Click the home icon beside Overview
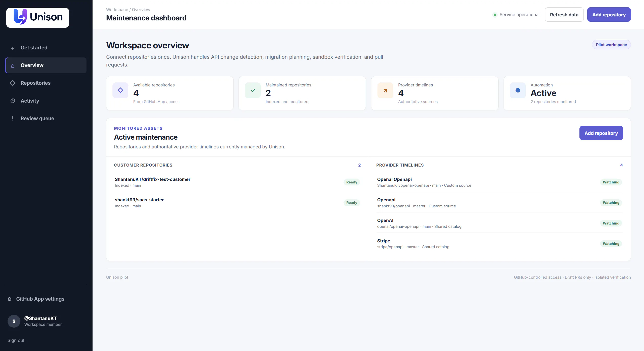The height and width of the screenshot is (351, 644). 13,66
